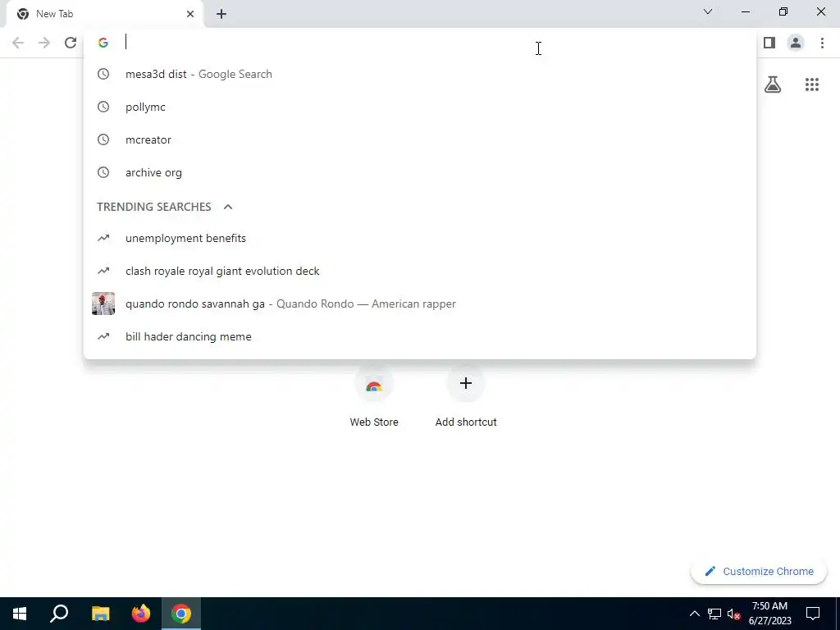Choose the 'mesa3d dist' history suggestion
This screenshot has width=840, height=630.
tap(420, 74)
